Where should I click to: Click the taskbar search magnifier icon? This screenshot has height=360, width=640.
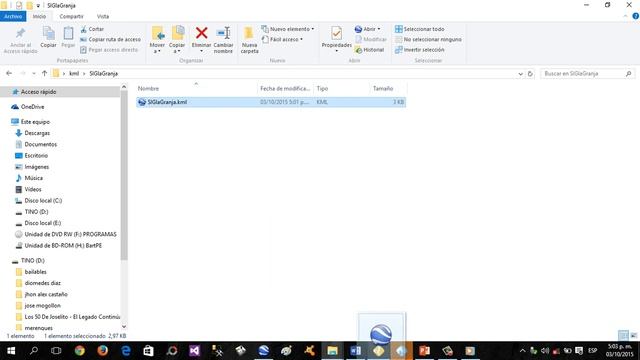pos(34,351)
